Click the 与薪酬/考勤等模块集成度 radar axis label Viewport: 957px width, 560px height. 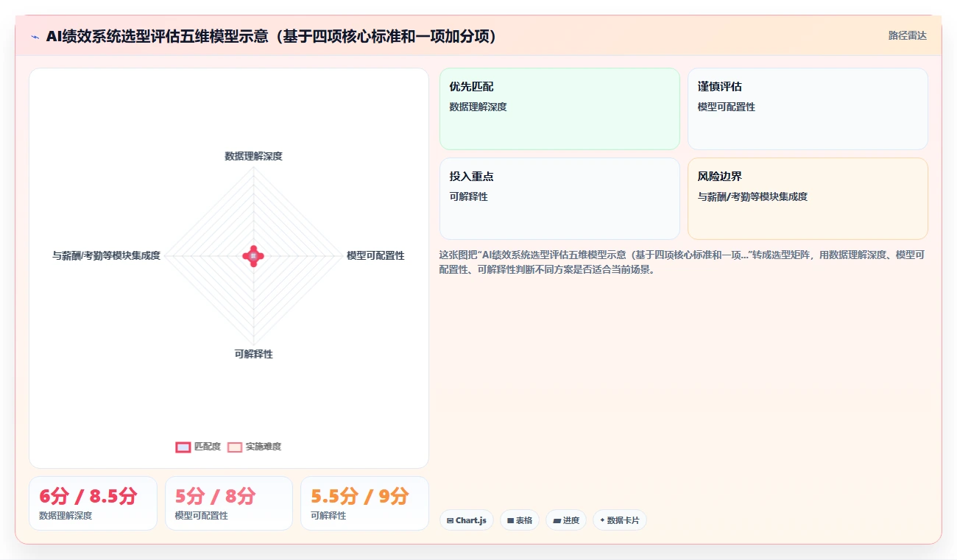tap(106, 255)
